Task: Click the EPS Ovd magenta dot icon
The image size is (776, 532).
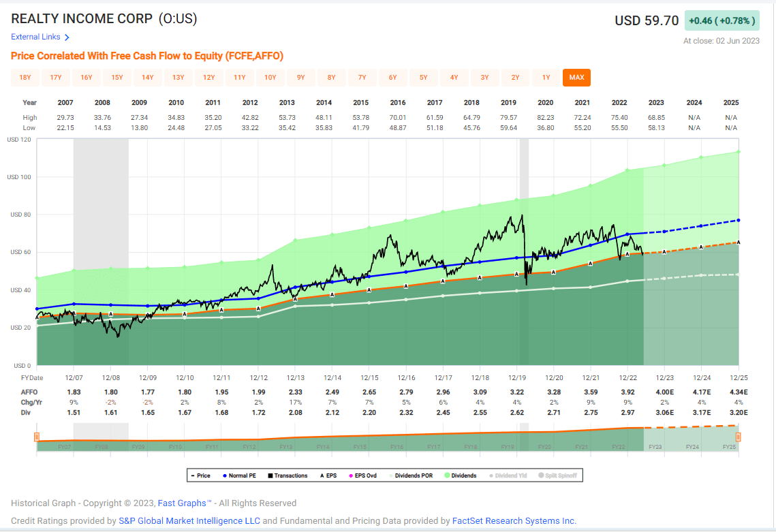Action: 350,475
